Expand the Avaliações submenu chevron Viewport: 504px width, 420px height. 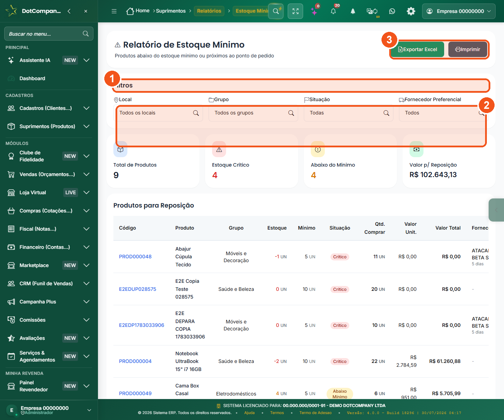(x=86, y=338)
